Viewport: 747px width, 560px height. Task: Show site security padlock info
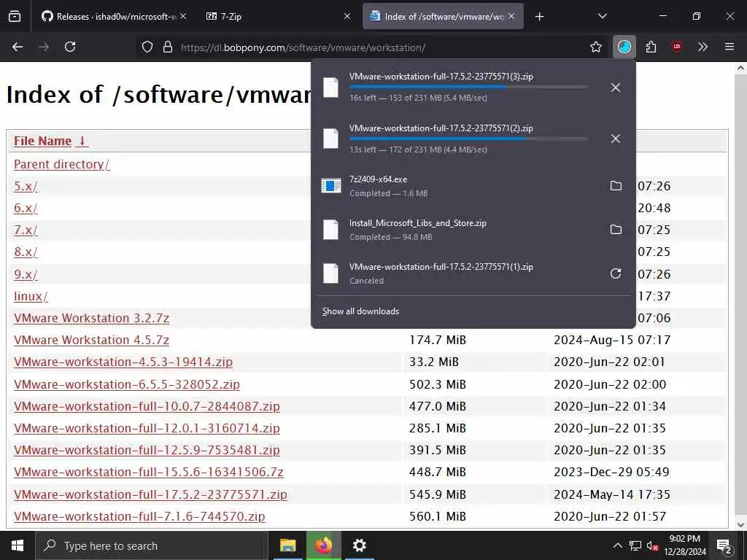(x=167, y=47)
